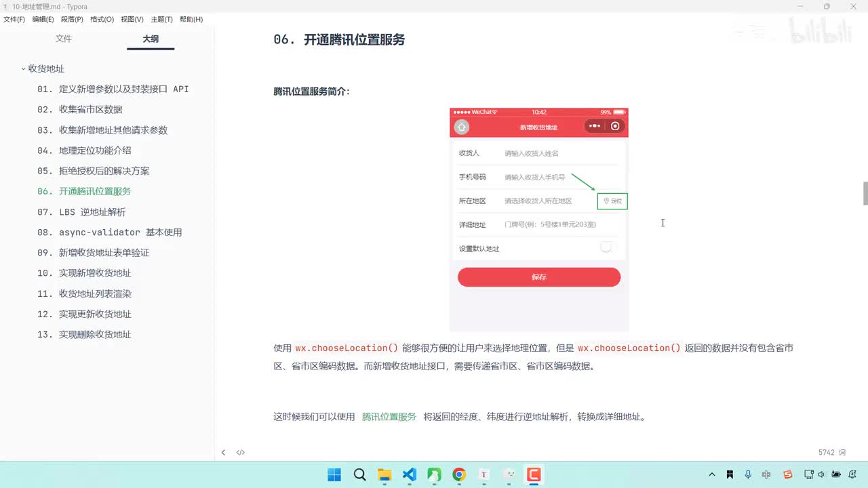868x488 pixels.
Task: Go to 11. 收货地址列表渲染
Action: point(84,293)
